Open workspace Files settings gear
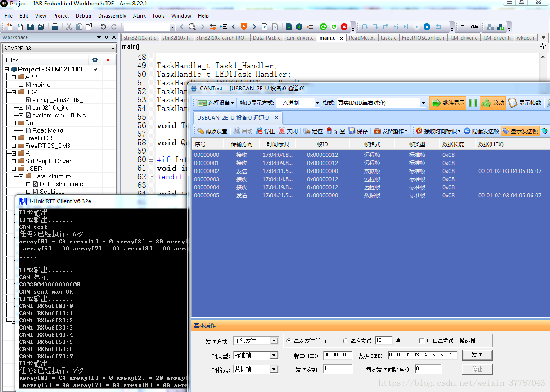Image resolution: width=550 pixels, height=392 pixels. [95, 60]
